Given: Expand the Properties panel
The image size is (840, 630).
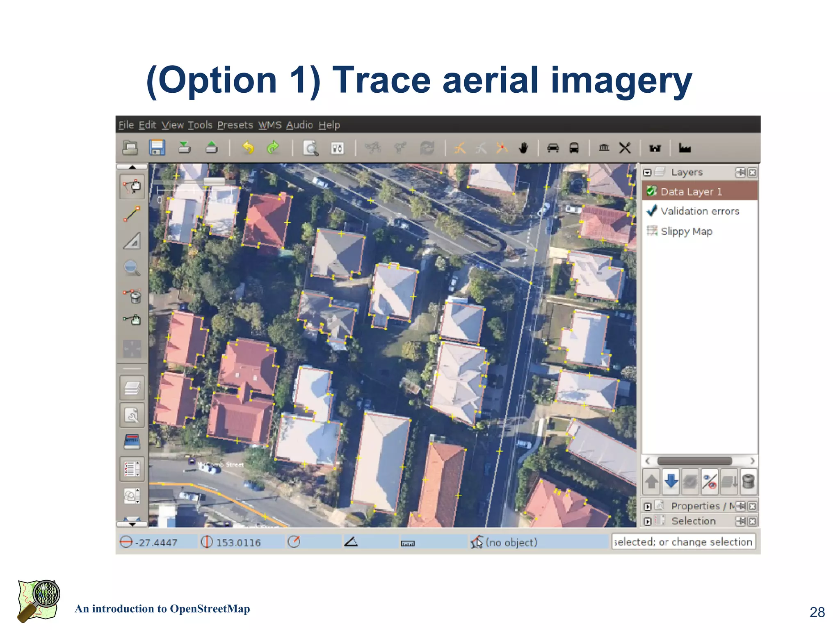Looking at the screenshot, I should coord(647,507).
